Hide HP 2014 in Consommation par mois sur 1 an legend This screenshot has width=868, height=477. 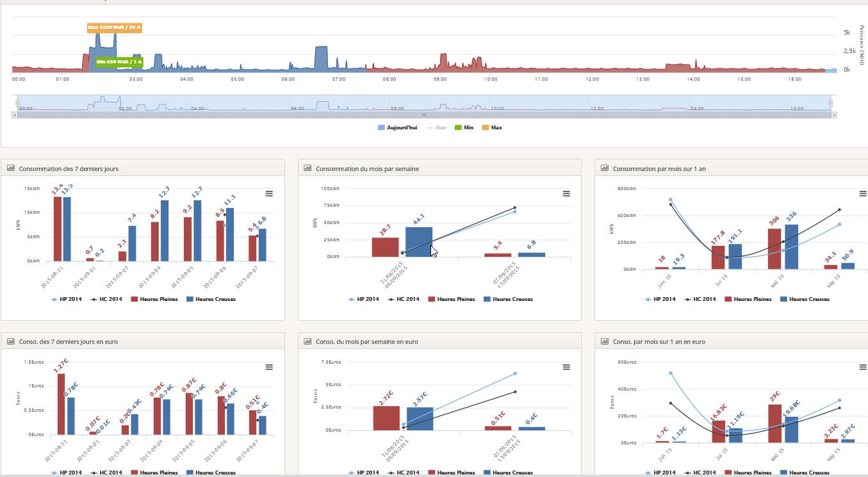661,299
